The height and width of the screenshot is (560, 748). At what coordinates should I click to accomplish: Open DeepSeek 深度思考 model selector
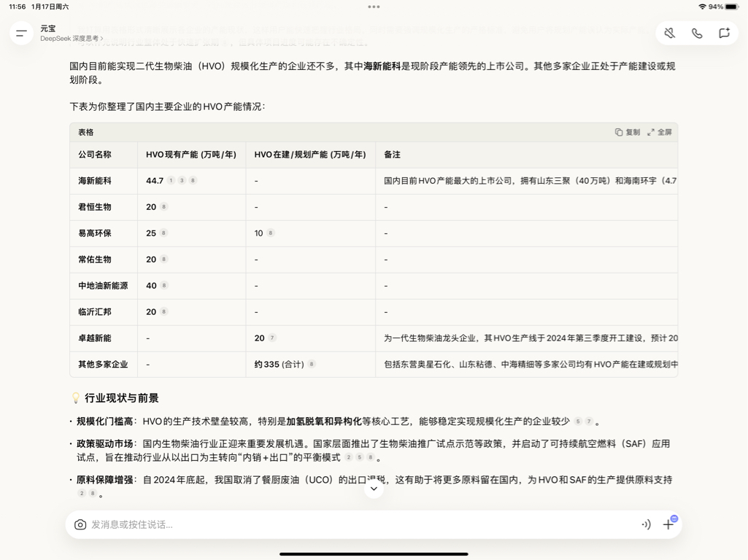[72, 39]
